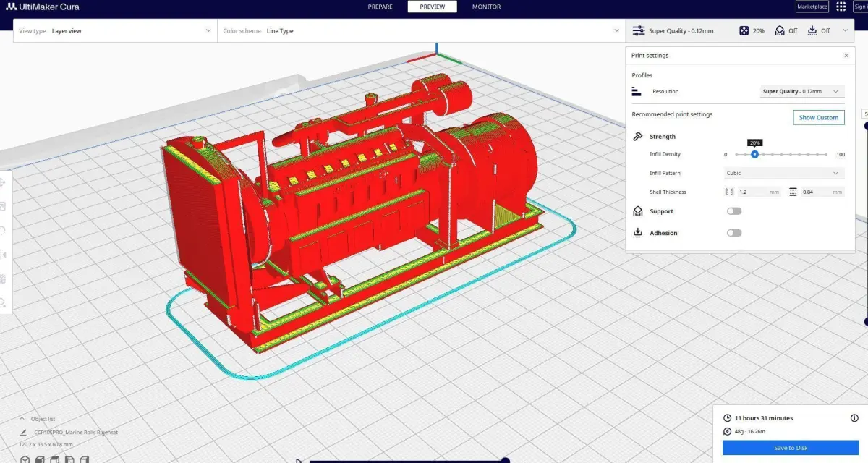Click the upper layer slider handle
The width and height of the screenshot is (868, 463).
coord(866,126)
